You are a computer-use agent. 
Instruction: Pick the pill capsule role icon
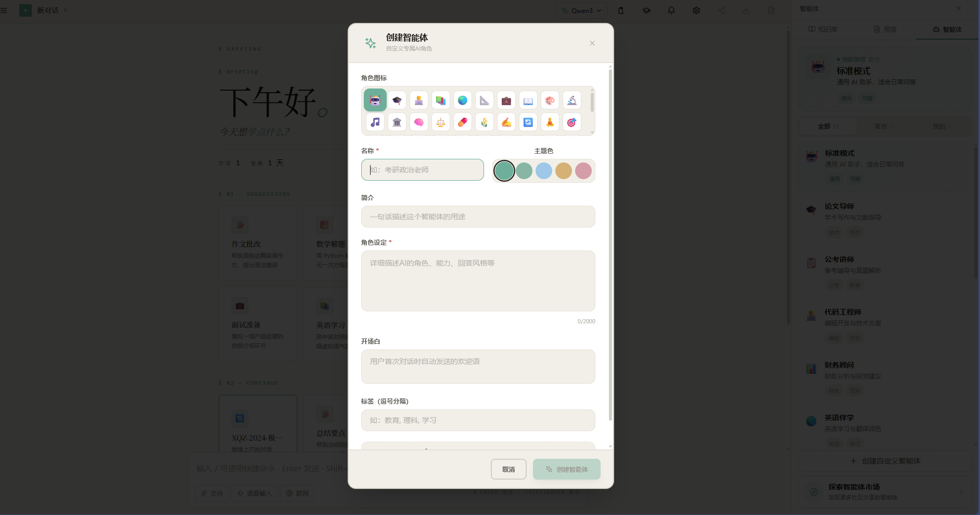click(463, 122)
